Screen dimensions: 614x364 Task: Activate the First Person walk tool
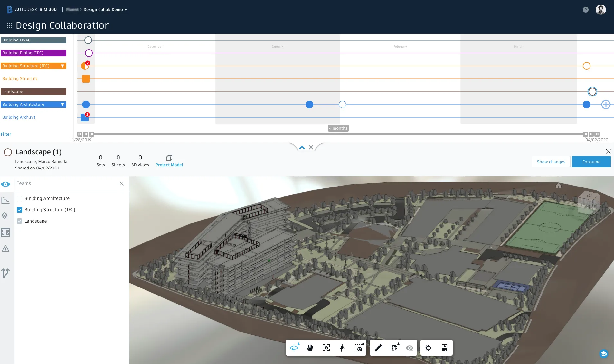342,348
